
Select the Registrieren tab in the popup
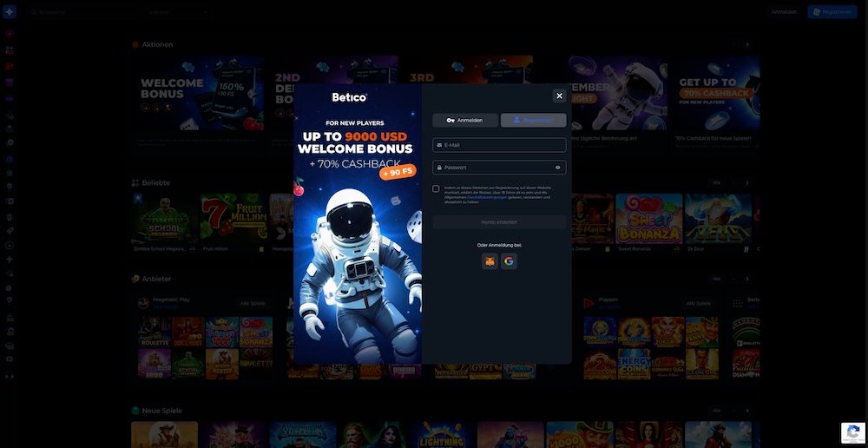[533, 121]
